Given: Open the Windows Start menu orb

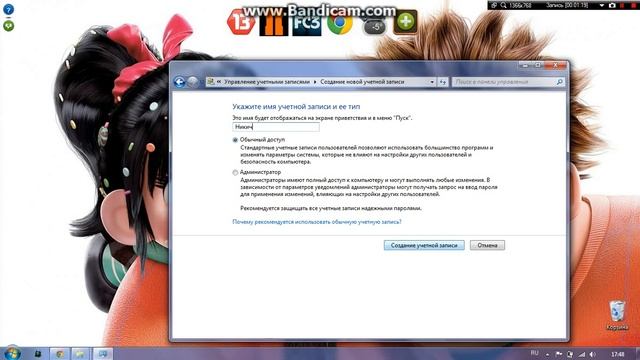Looking at the screenshot, I should (x=12, y=353).
